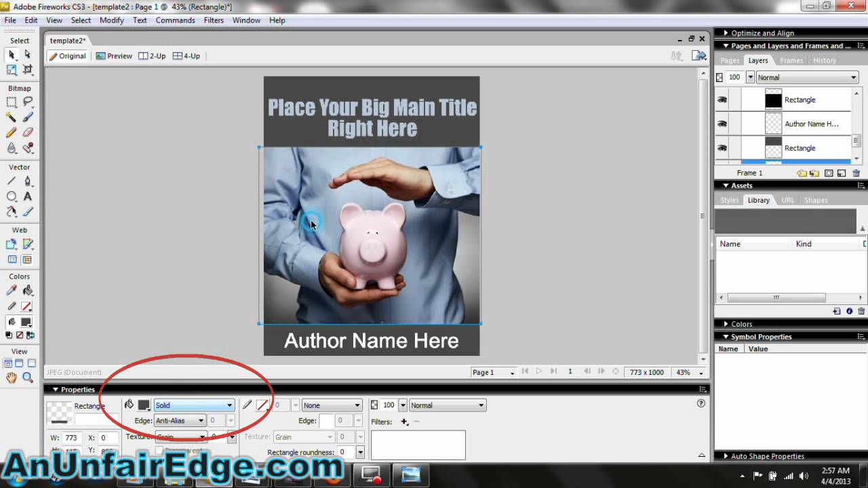Image resolution: width=868 pixels, height=488 pixels.
Task: Switch to the Preview view
Action: click(x=114, y=56)
